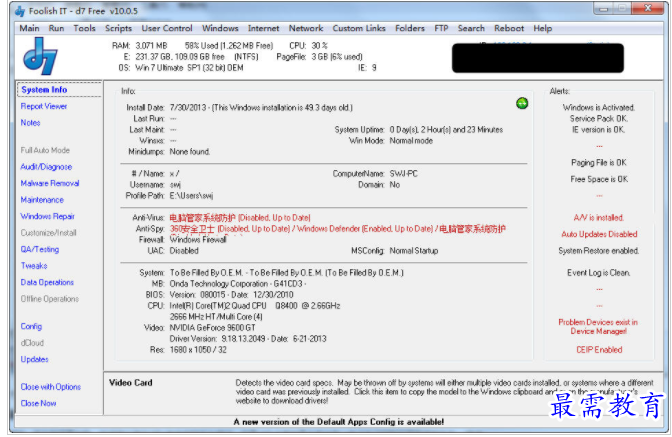Image resolution: width=672 pixels, height=437 pixels.
Task: Click UAC value Disabled
Action: [x=184, y=251]
